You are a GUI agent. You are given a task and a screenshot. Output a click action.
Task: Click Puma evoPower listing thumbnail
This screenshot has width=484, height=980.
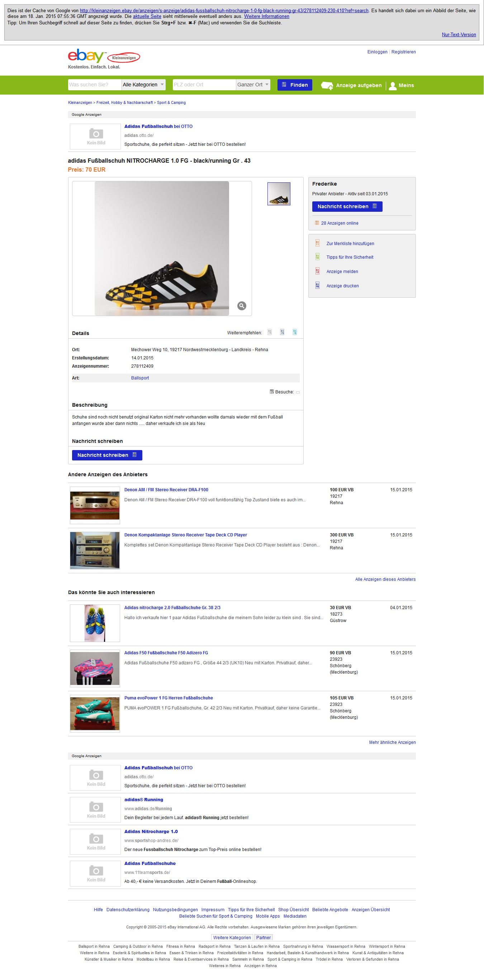[x=95, y=714]
